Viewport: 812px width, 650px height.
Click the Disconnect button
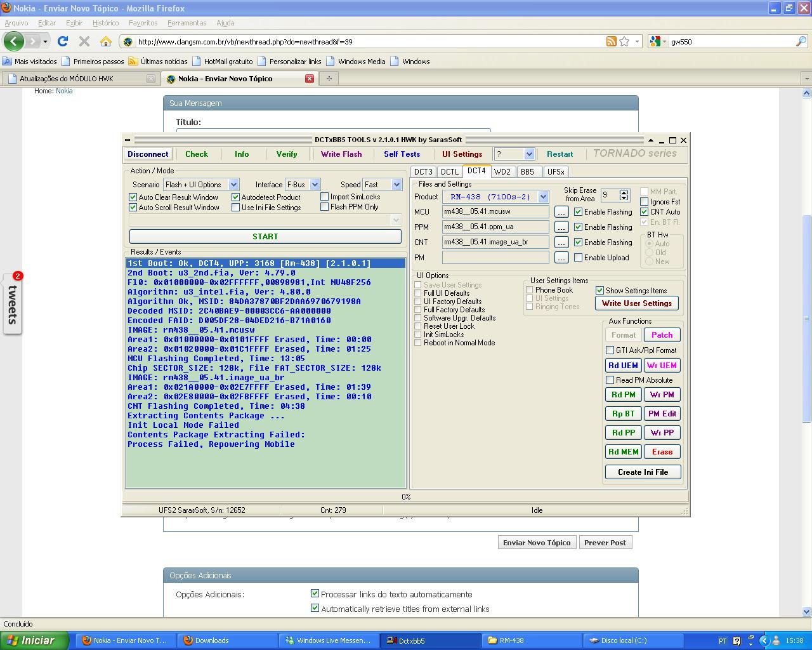pyautogui.click(x=148, y=154)
